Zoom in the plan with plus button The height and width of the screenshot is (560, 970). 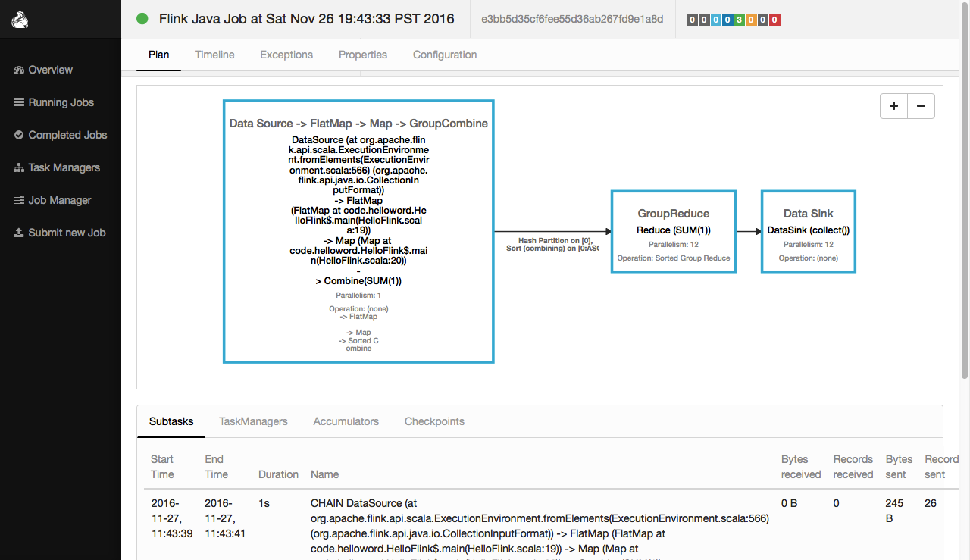click(893, 106)
